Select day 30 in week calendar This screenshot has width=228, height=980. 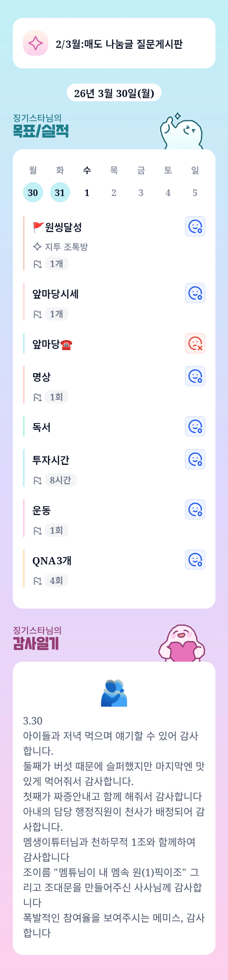(33, 193)
